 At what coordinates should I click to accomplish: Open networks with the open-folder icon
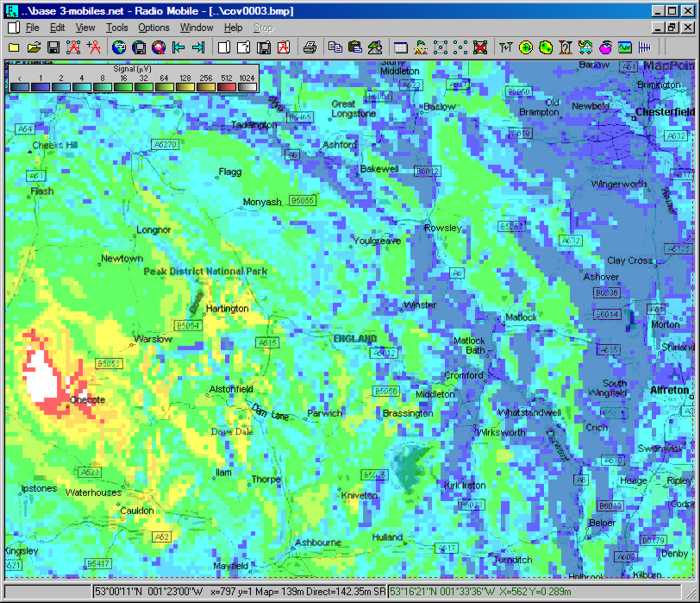click(x=34, y=47)
